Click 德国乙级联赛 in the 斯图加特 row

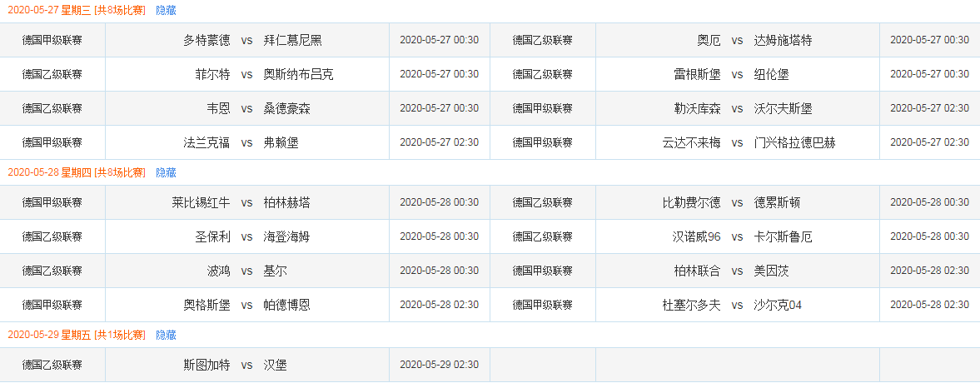click(52, 366)
